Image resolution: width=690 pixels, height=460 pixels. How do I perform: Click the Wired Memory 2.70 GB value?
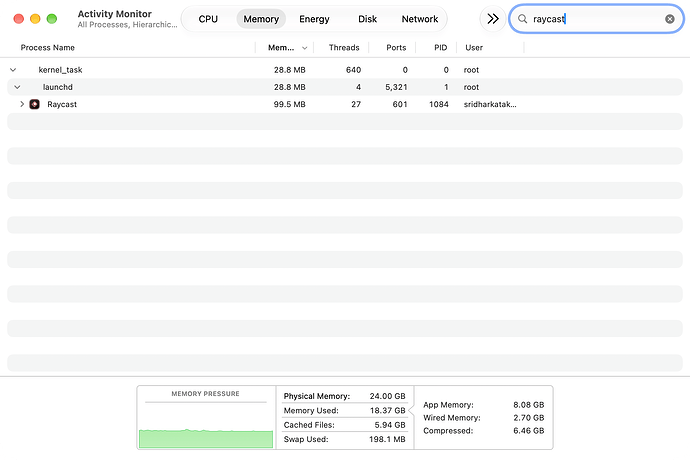(x=529, y=418)
